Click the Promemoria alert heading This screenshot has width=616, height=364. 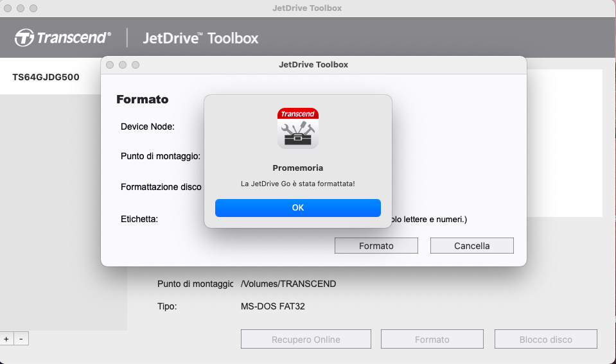point(298,168)
